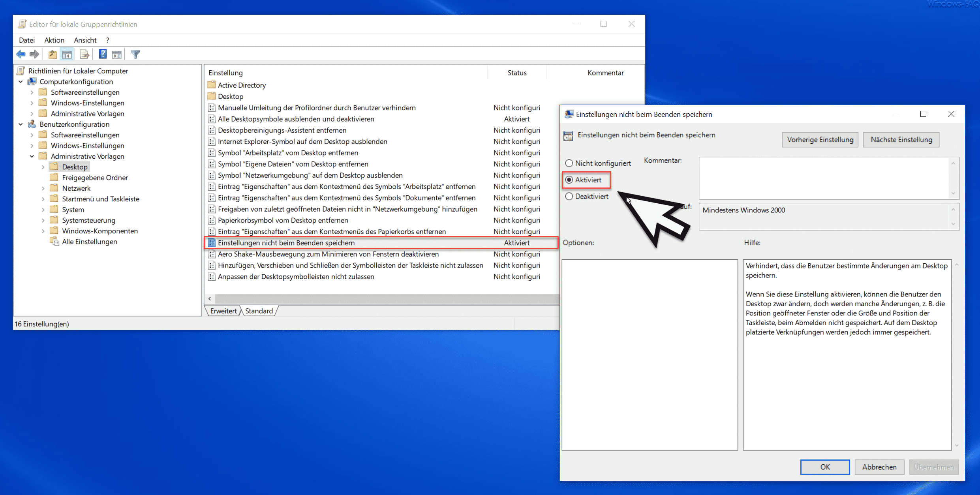980x495 pixels.
Task: Expand the Startmenü und Taskleiste node
Action: click(x=43, y=199)
